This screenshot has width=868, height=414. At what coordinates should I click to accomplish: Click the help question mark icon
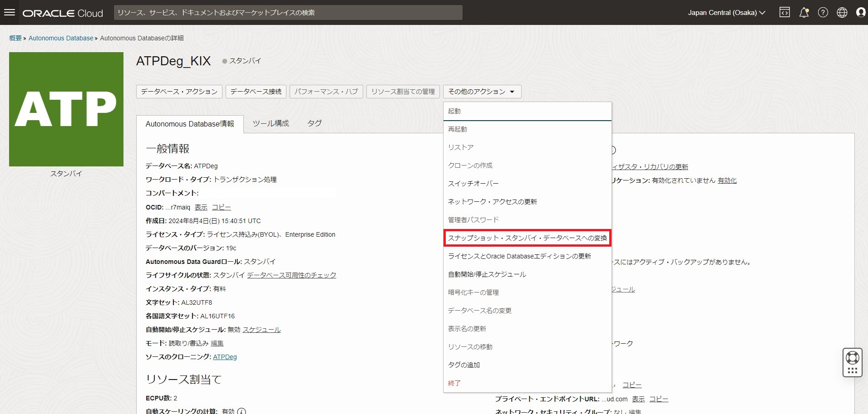pyautogui.click(x=823, y=13)
